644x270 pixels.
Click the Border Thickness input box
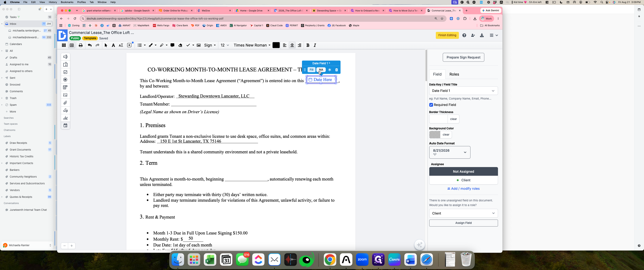[438, 119]
